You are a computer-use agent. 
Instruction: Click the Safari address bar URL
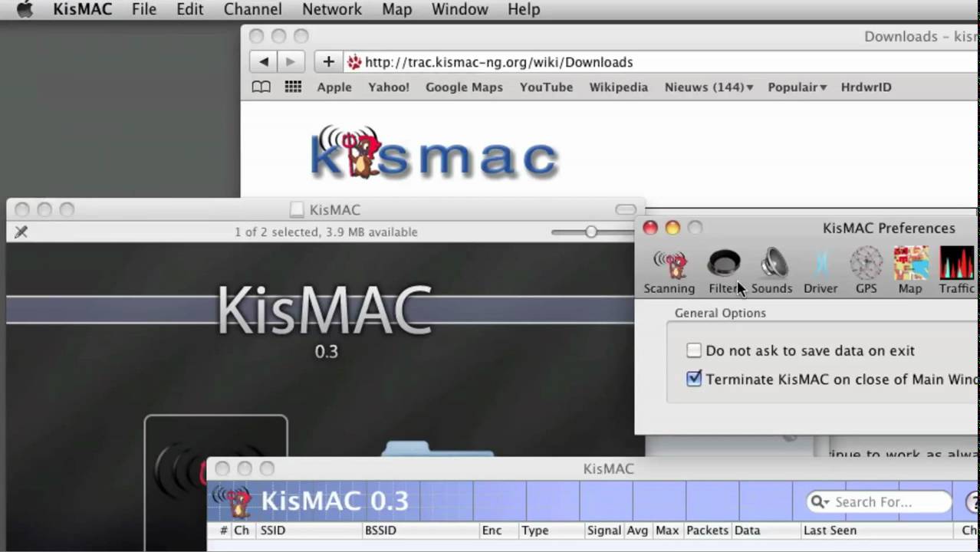click(x=498, y=62)
